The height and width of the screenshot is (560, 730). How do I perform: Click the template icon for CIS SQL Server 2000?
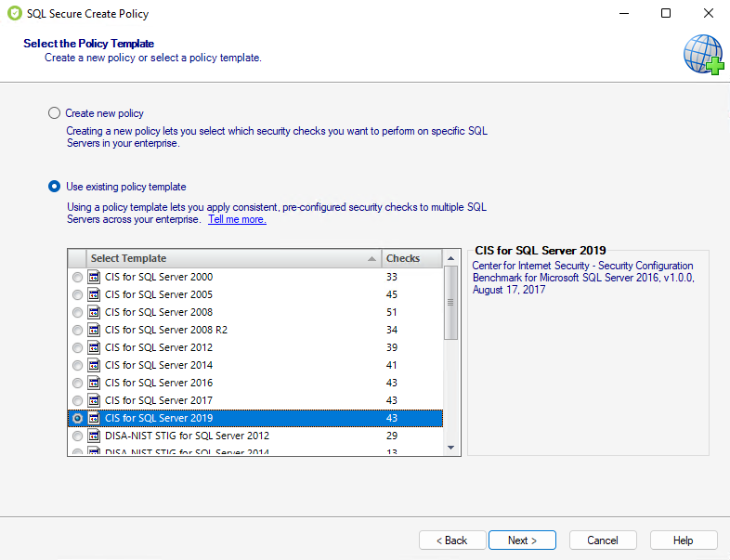tap(94, 277)
